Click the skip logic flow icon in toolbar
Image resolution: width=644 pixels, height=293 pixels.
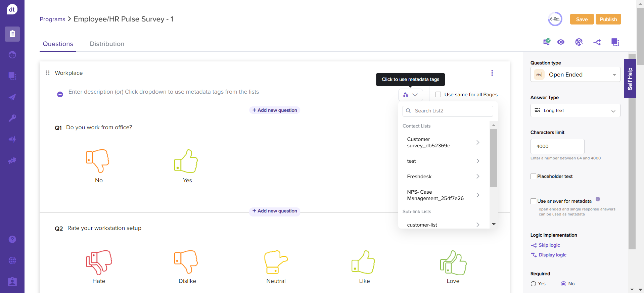597,42
